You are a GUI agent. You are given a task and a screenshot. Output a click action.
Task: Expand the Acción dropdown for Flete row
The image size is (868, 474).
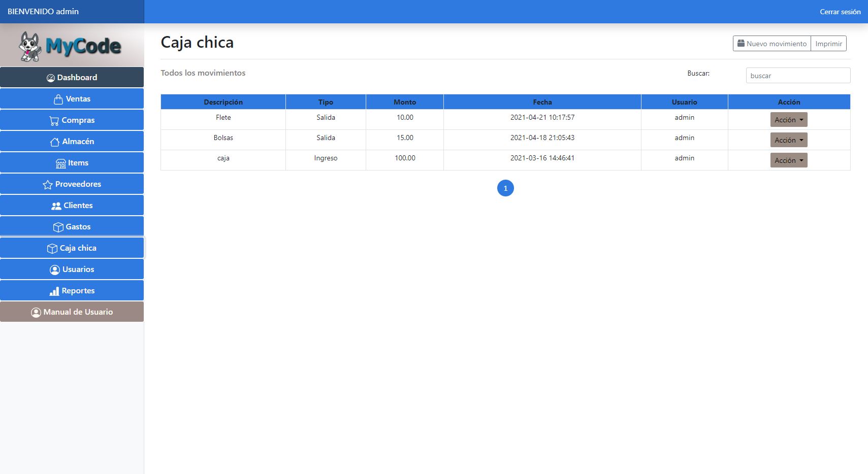[x=788, y=120]
